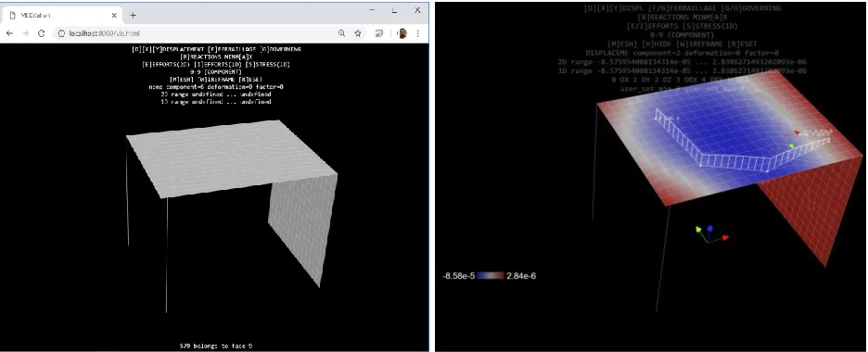Viewport: 868px width, 352px height.
Task: Click the green marker on the colored slab
Action: (792, 145)
